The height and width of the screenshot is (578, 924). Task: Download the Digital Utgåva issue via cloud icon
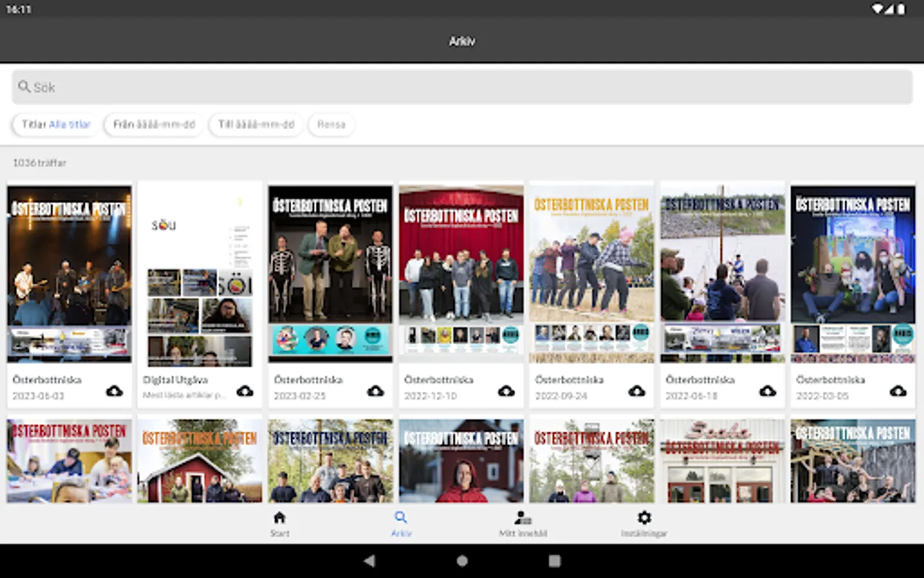click(x=245, y=390)
